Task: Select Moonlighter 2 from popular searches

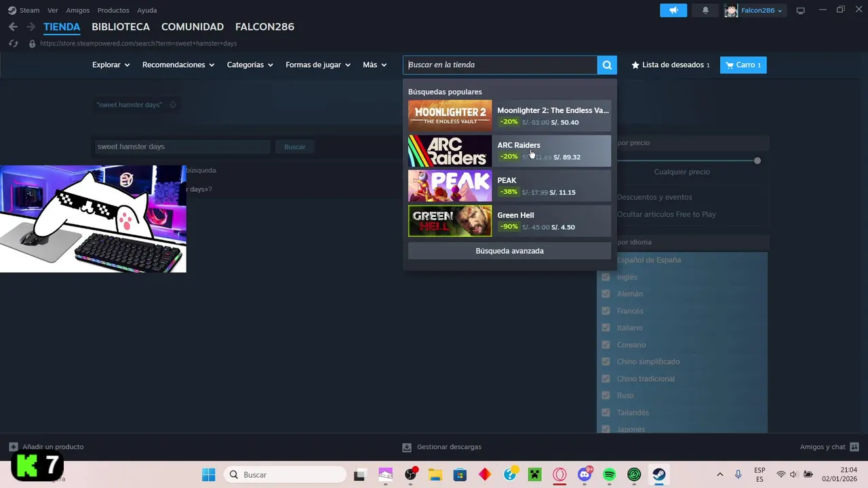Action: (509, 115)
